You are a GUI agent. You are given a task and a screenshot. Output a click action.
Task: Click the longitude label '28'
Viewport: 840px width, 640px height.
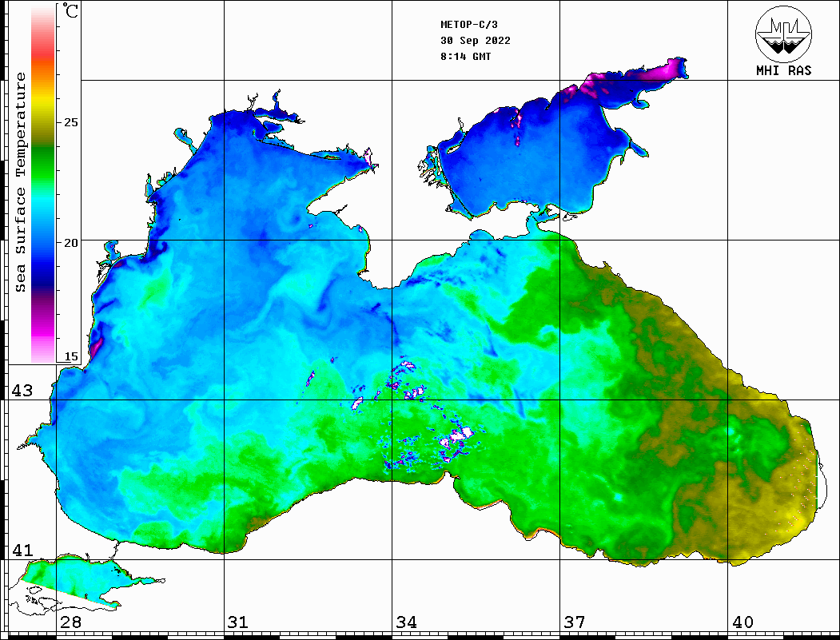point(70,622)
